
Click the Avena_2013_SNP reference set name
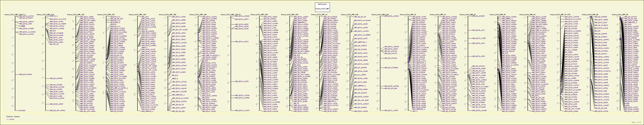[x=322, y=8]
